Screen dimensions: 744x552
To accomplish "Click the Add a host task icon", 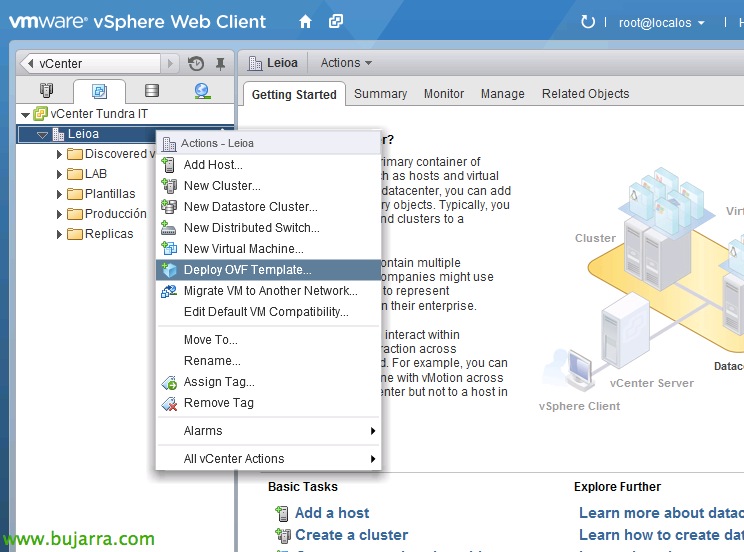I will (x=282, y=513).
